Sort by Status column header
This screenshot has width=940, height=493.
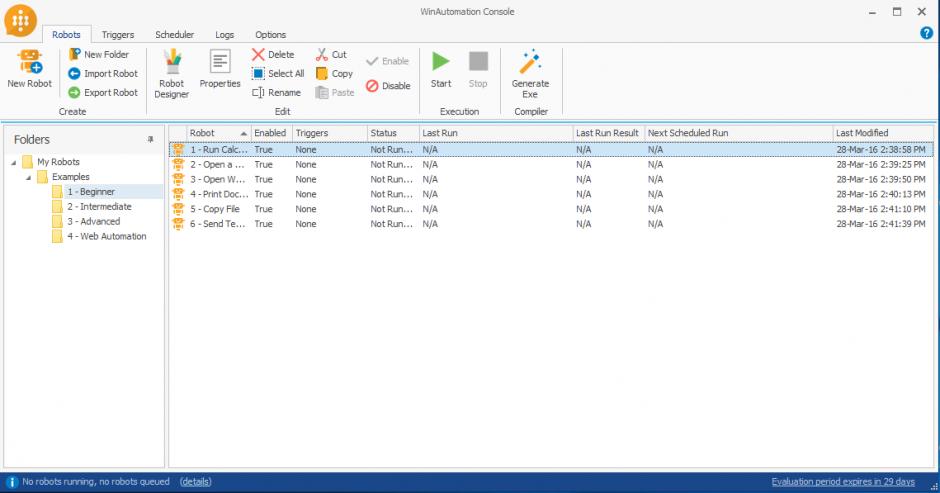pyautogui.click(x=393, y=133)
